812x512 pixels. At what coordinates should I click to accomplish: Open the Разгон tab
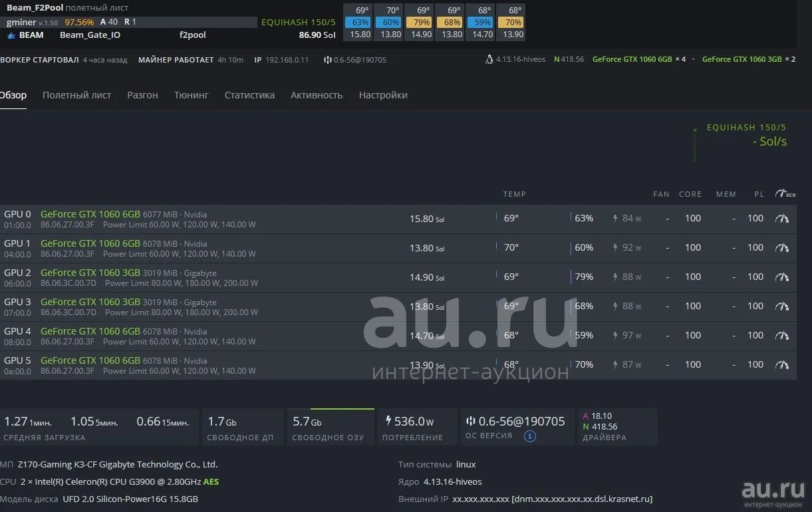click(x=142, y=95)
